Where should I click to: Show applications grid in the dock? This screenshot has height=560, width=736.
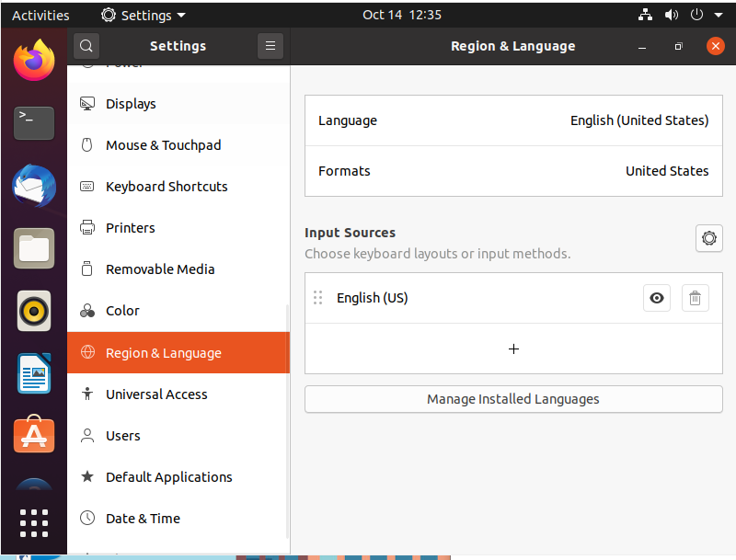(x=34, y=522)
